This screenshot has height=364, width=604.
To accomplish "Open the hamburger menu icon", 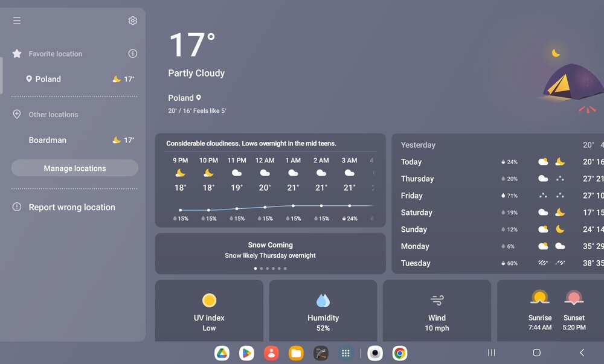I will (x=16, y=21).
